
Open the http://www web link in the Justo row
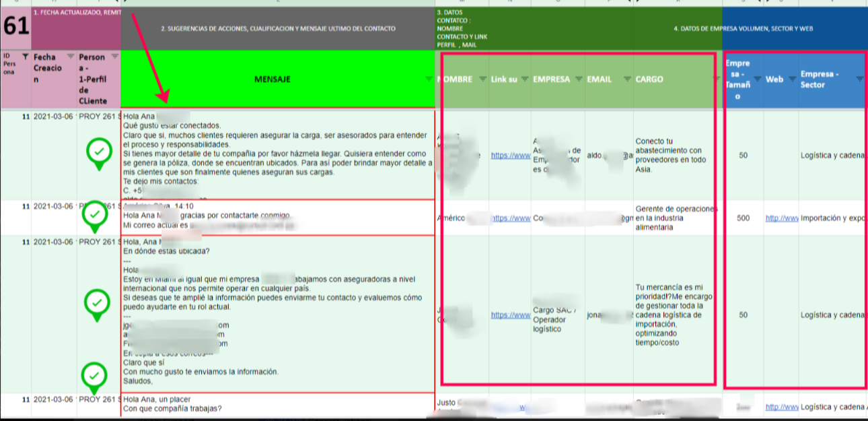point(781,407)
